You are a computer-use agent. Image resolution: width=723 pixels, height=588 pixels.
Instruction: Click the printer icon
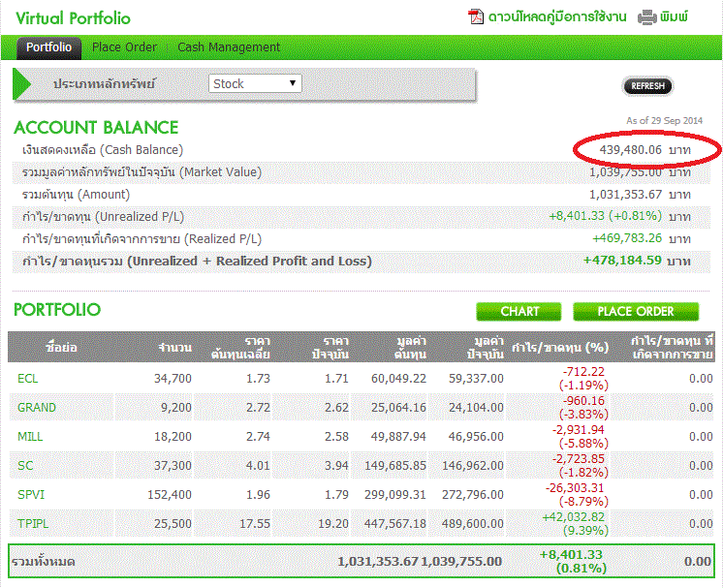point(647,16)
